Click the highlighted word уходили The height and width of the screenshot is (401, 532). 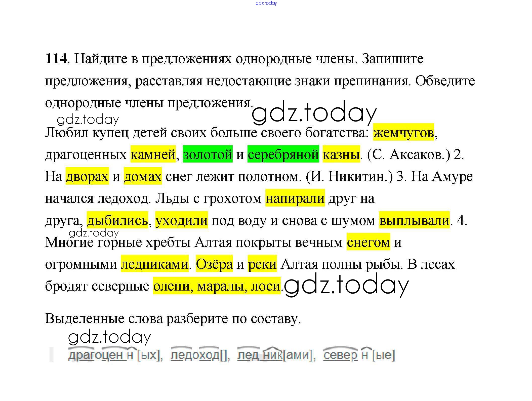181,220
